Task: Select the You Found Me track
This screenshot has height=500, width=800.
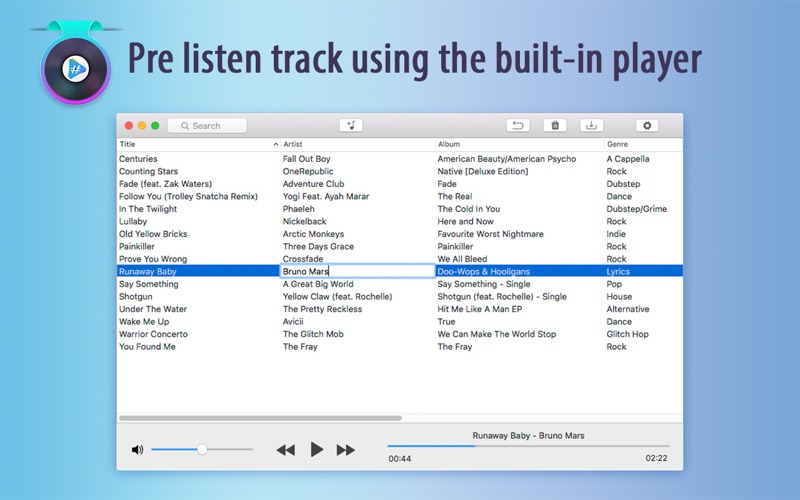Action: (x=147, y=346)
